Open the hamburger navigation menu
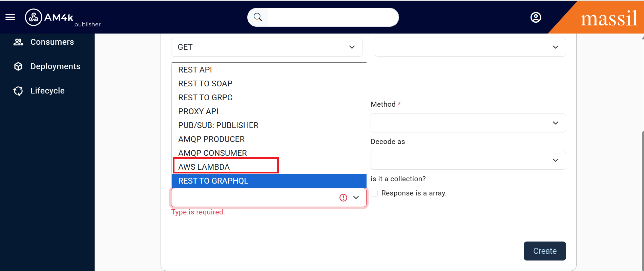644x271 pixels. (10, 17)
